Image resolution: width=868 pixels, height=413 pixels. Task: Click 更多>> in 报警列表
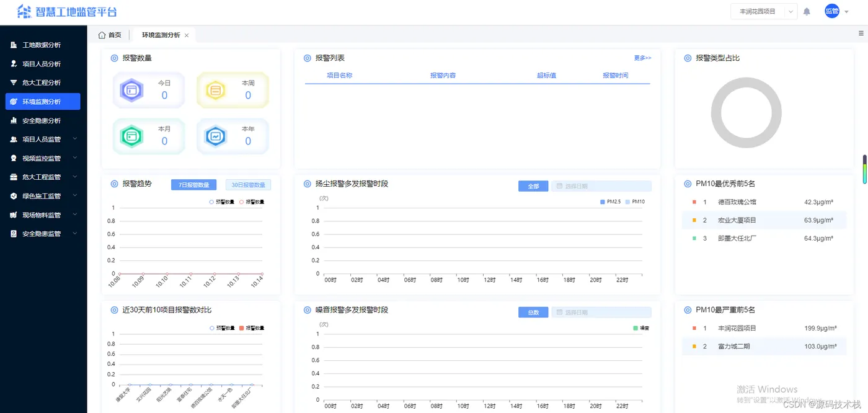tap(642, 58)
